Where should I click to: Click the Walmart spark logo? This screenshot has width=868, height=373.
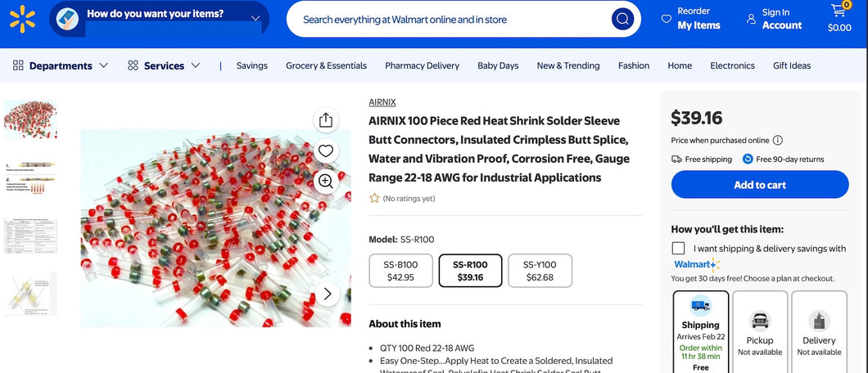(x=23, y=18)
